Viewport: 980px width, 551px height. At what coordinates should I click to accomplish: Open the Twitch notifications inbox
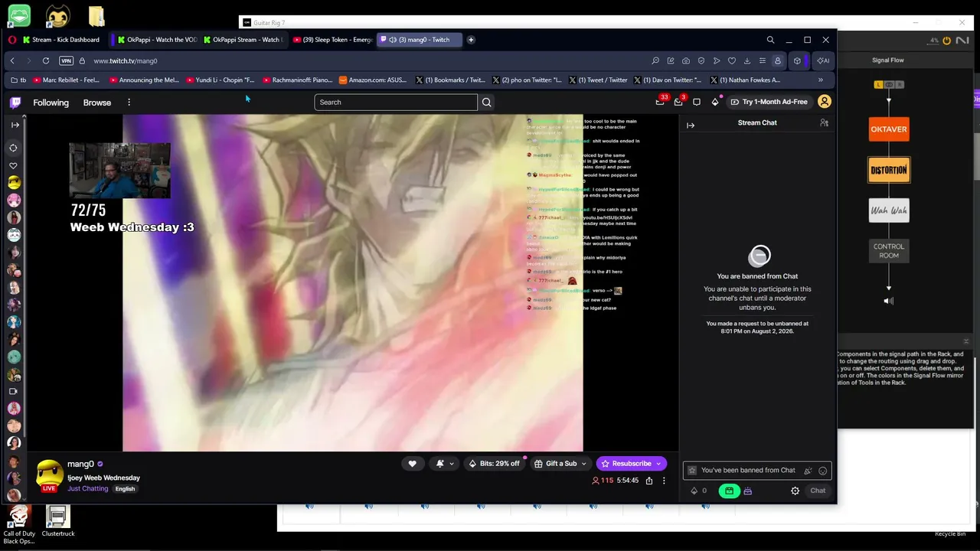pyautogui.click(x=678, y=102)
